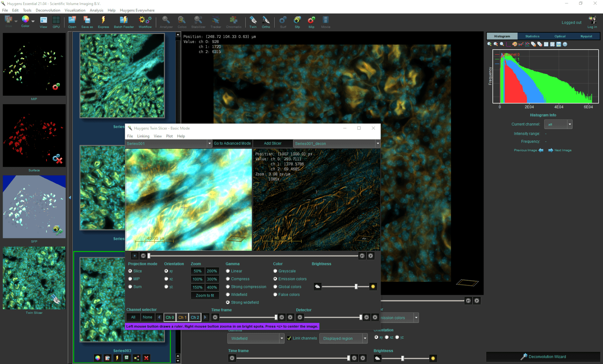Open the Express deconvolution tool
The image size is (603, 364).
point(104,20)
